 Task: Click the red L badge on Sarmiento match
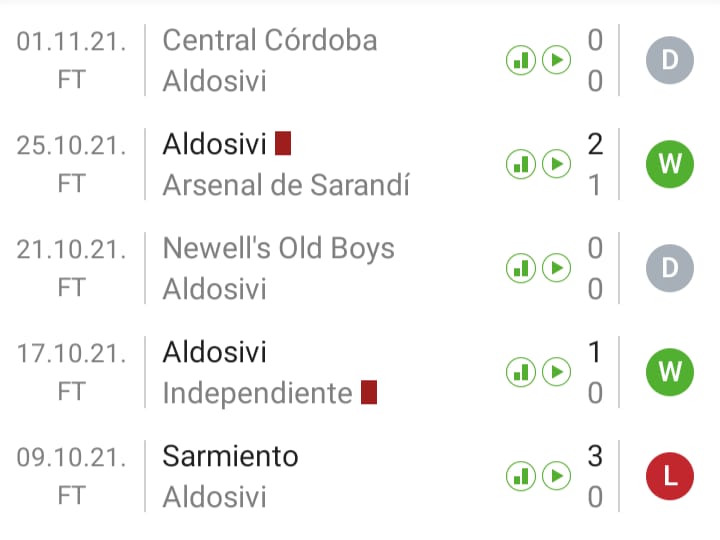click(x=670, y=476)
